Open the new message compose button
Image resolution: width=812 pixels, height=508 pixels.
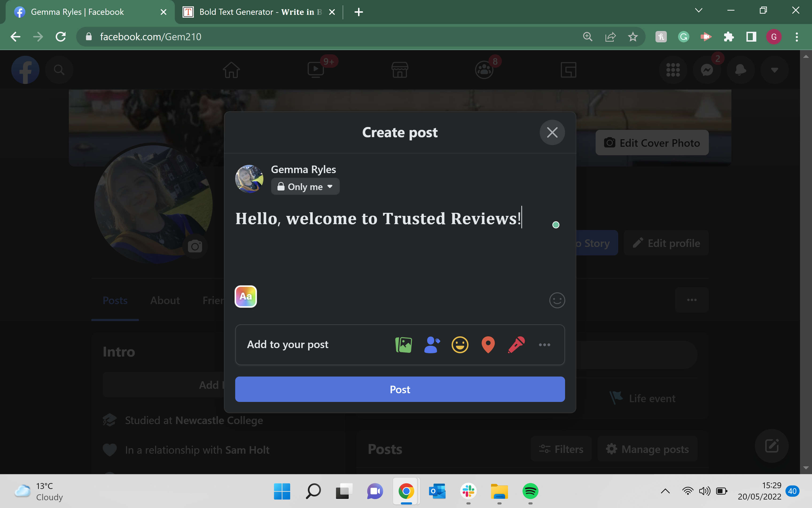(x=772, y=446)
